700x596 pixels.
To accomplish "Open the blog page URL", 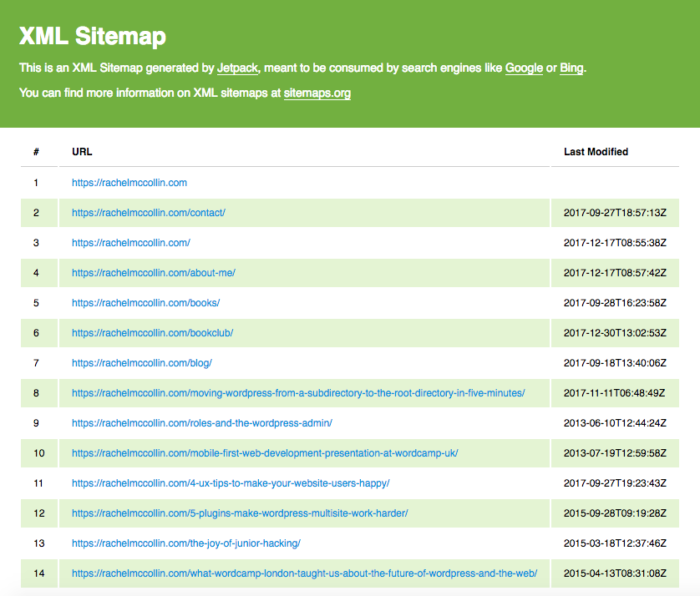I will click(x=141, y=363).
